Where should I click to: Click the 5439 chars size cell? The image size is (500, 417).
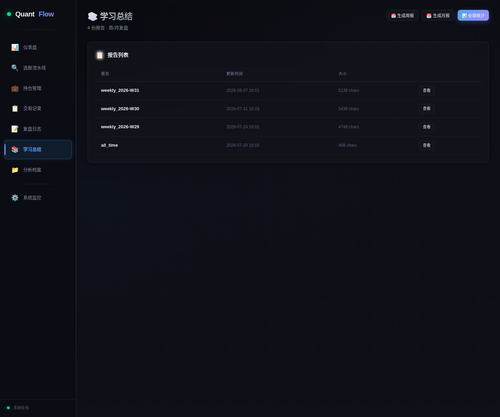(349, 109)
